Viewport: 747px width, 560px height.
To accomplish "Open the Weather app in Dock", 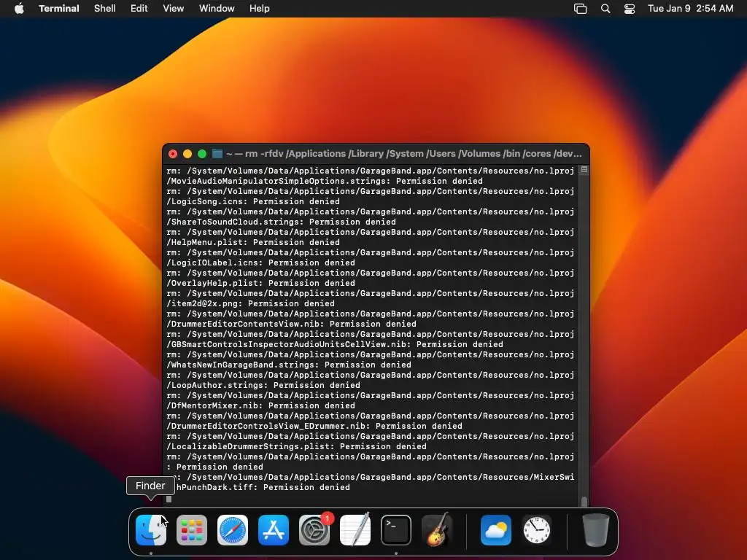I will 496,530.
